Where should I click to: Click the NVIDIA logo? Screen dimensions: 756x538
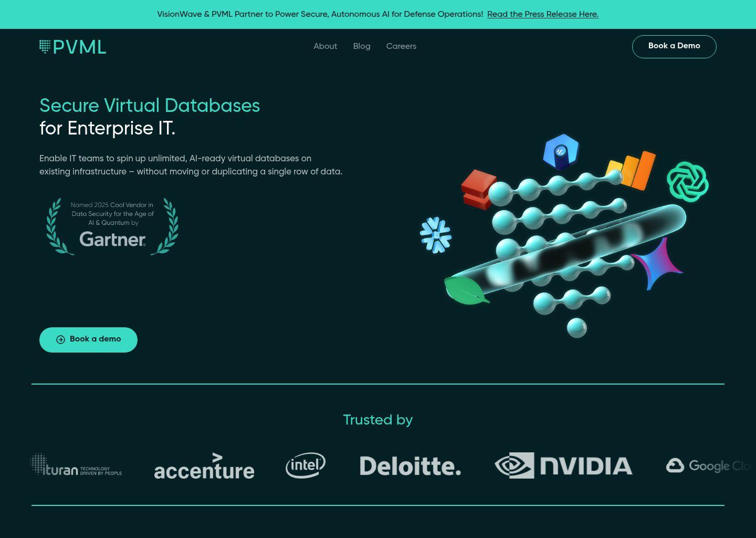pos(563,465)
